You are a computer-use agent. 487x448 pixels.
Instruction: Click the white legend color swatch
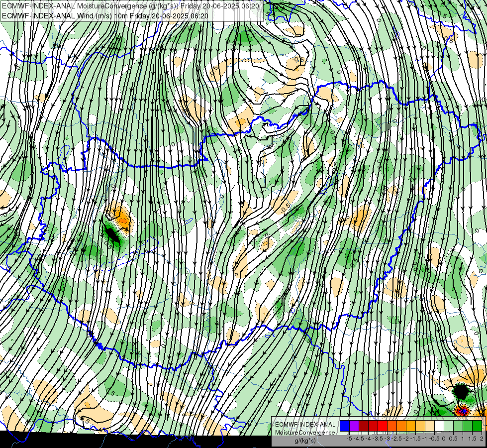(x=439, y=426)
